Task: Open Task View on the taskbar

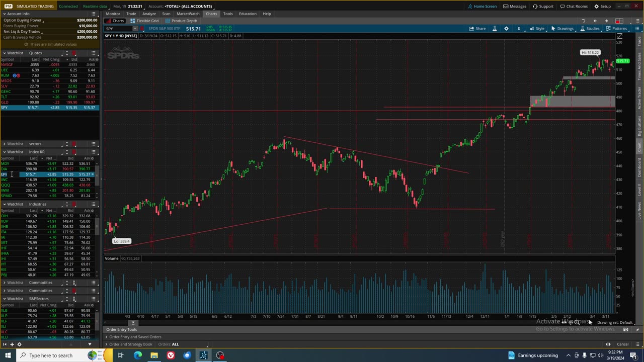Action: point(121,355)
